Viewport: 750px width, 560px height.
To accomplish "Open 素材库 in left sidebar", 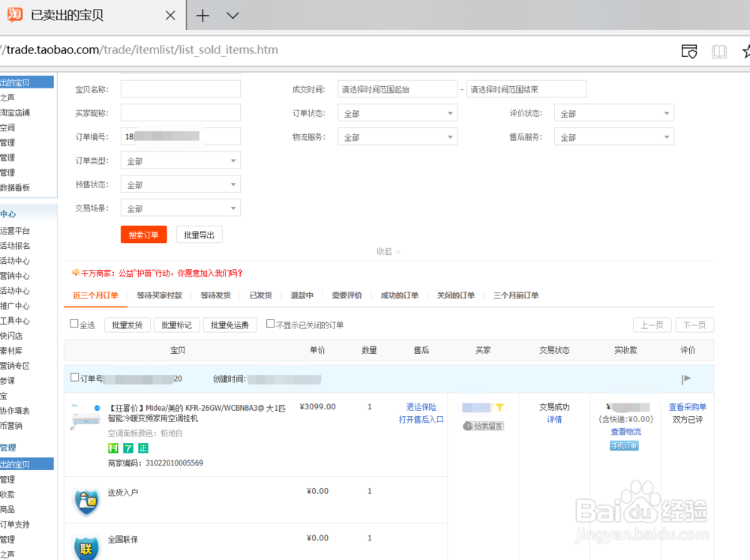I will (x=11, y=351).
